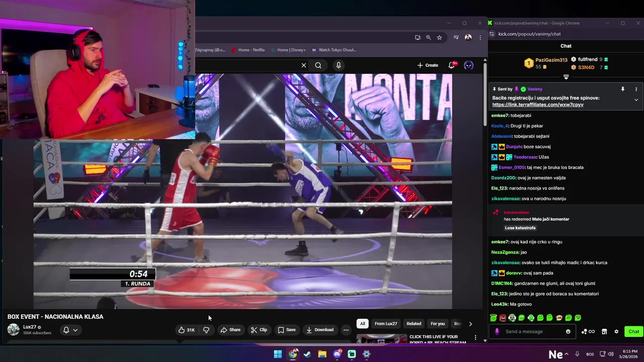
Task: Start YouTube voice search with microphone
Action: point(339,65)
